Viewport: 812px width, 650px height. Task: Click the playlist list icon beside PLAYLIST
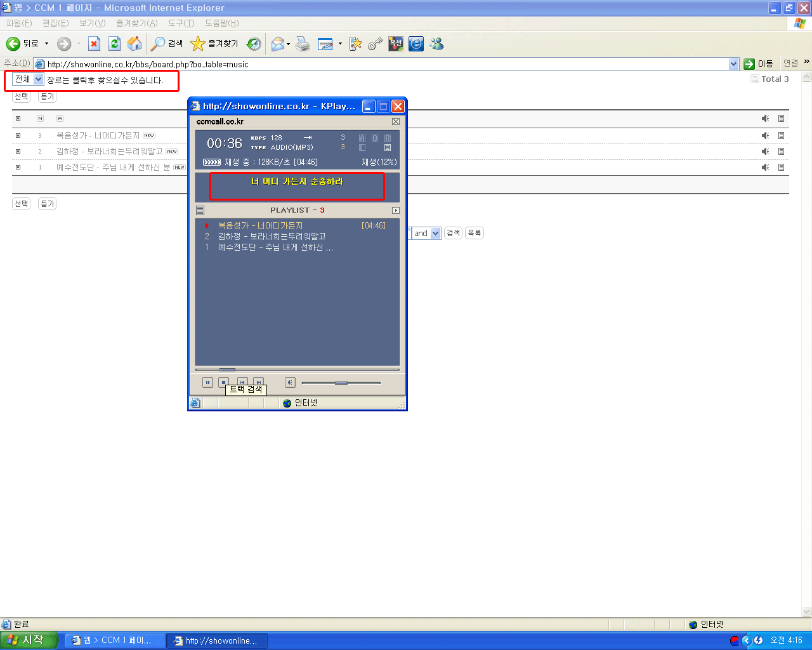pos(200,210)
